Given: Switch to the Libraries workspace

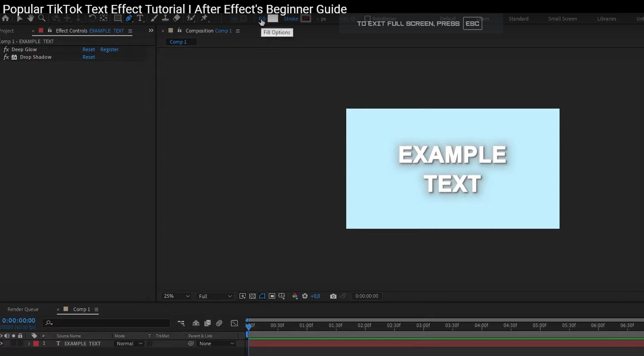Looking at the screenshot, I should point(607,19).
